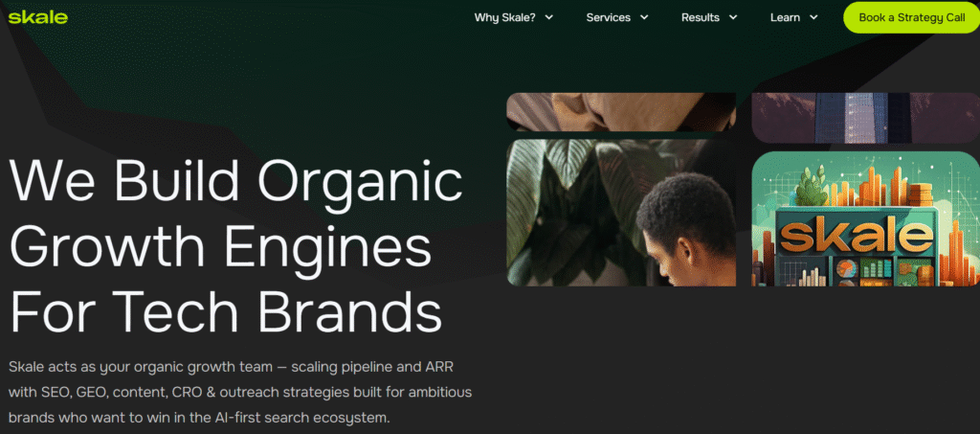Expand the Results chevron arrow
Viewport: 980px width, 434px height.
[732, 17]
